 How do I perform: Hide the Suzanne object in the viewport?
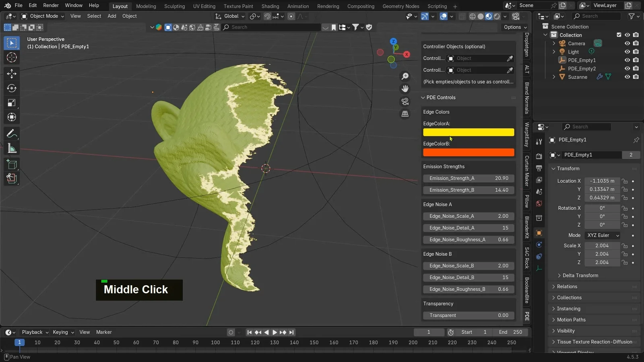627,77
